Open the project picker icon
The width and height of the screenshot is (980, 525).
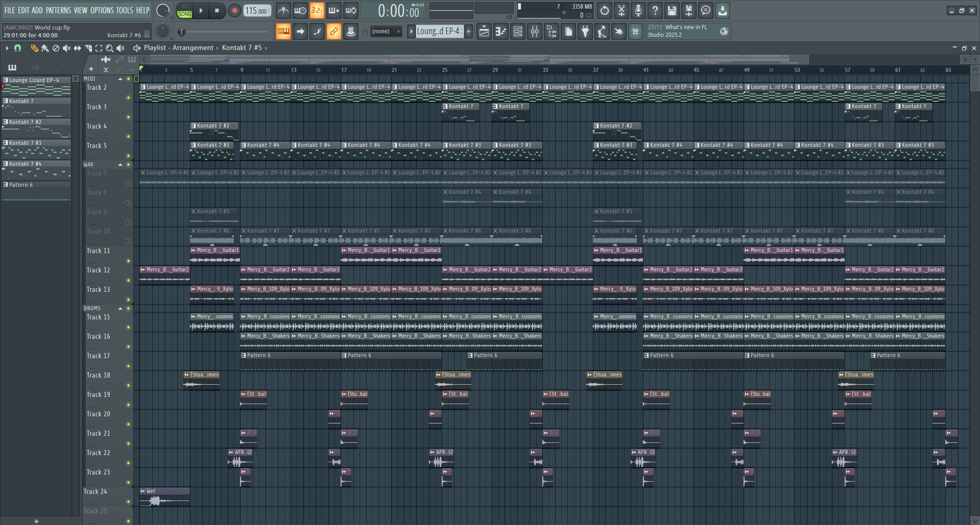tap(568, 31)
